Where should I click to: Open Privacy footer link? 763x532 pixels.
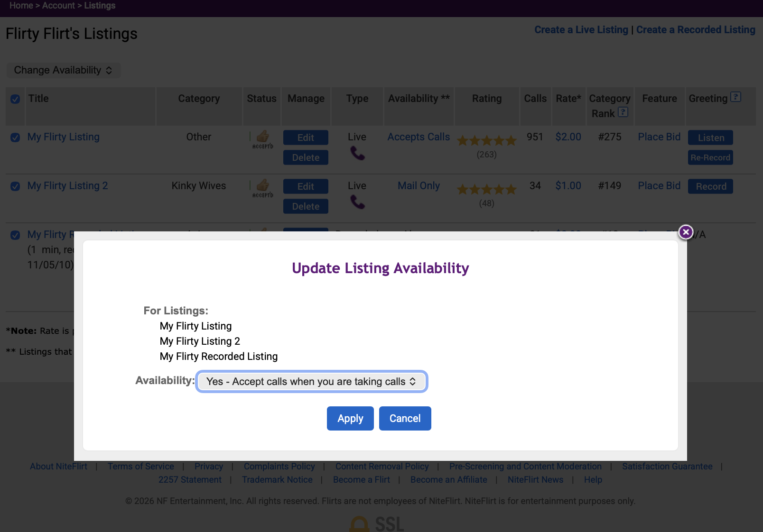209,467
